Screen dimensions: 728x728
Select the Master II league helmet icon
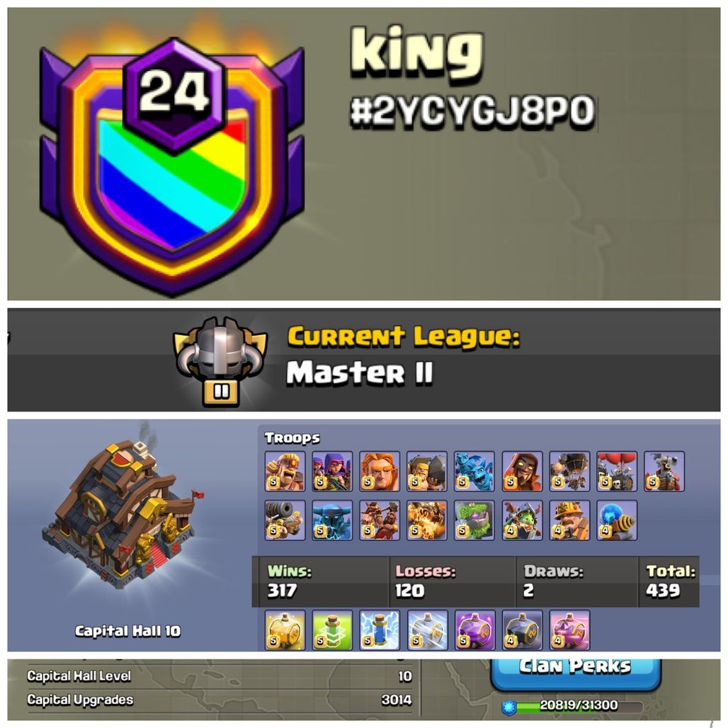click(220, 362)
